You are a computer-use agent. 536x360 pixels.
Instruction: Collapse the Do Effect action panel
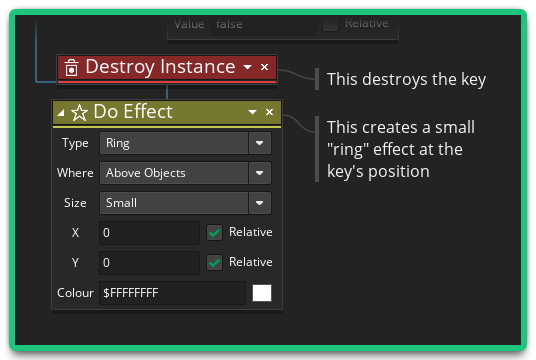tap(61, 112)
